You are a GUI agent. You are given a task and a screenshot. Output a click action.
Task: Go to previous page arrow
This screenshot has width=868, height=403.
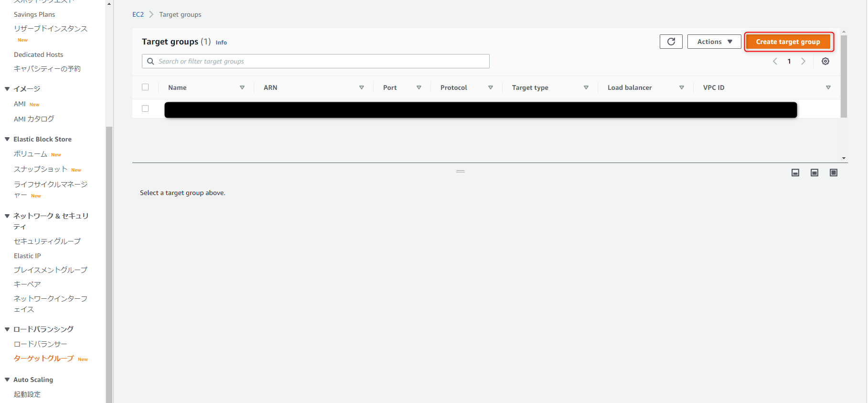click(x=775, y=61)
